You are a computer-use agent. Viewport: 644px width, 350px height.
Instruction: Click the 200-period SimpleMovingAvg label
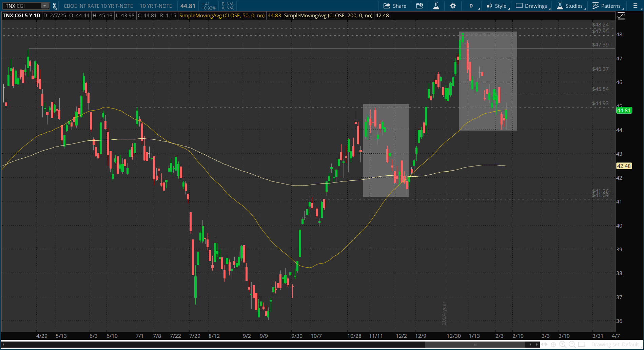pos(328,15)
